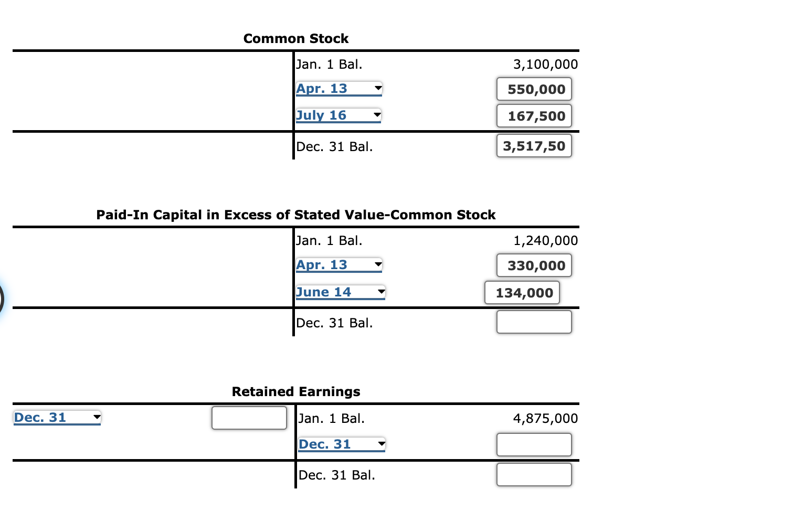The height and width of the screenshot is (532, 804).
Task: Click the 3,517,50 Dec. 31 balance field
Action: (533, 145)
